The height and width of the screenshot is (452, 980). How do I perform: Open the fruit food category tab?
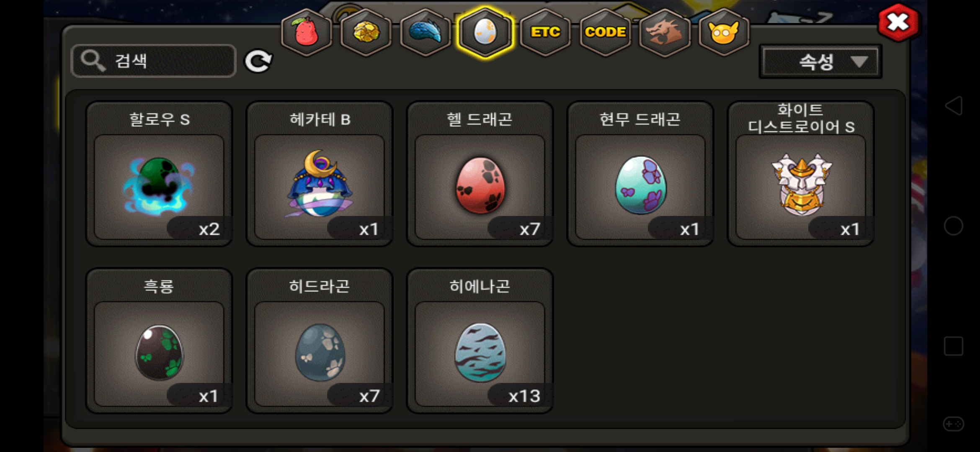307,32
